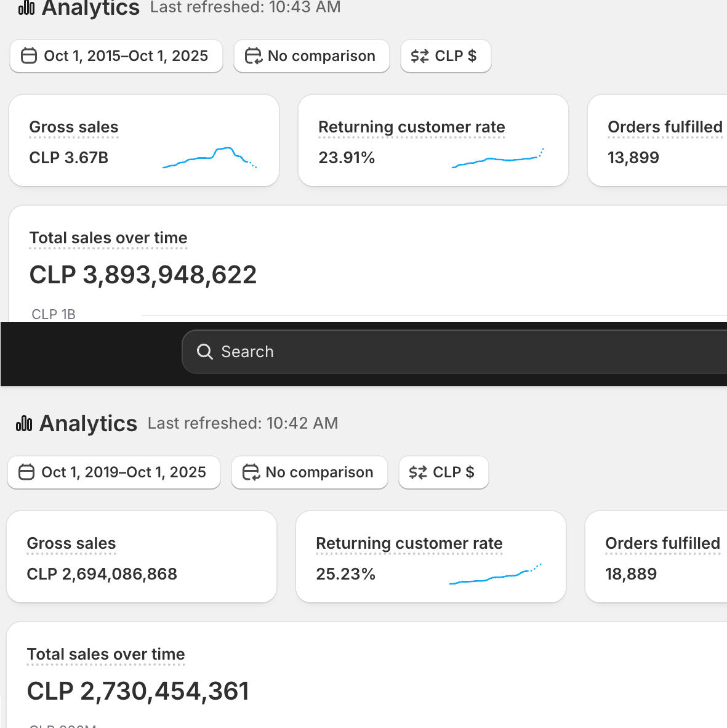
Task: Open the Orders fulfilled 13,899 card
Action: pyautogui.click(x=657, y=140)
